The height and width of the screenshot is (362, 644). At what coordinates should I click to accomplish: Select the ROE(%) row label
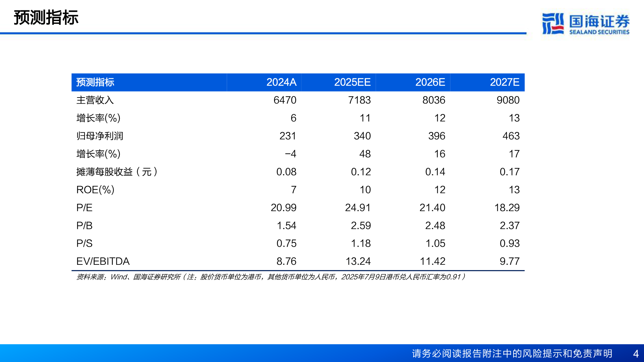(95, 190)
